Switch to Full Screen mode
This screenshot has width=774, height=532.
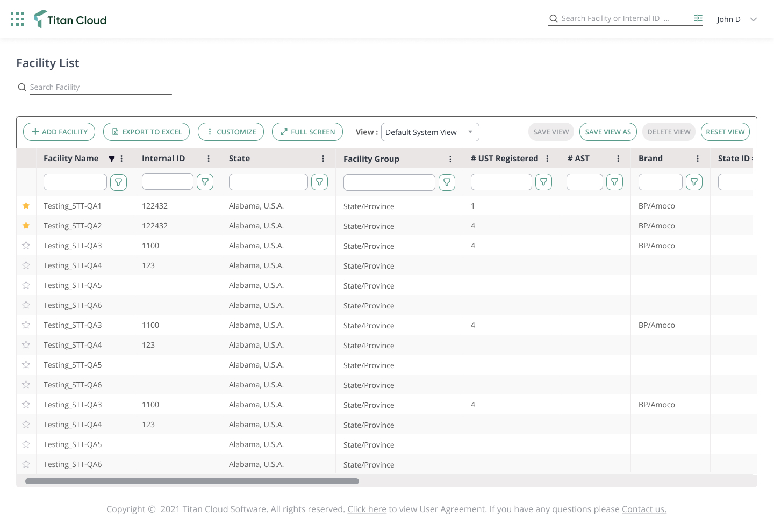tap(307, 132)
